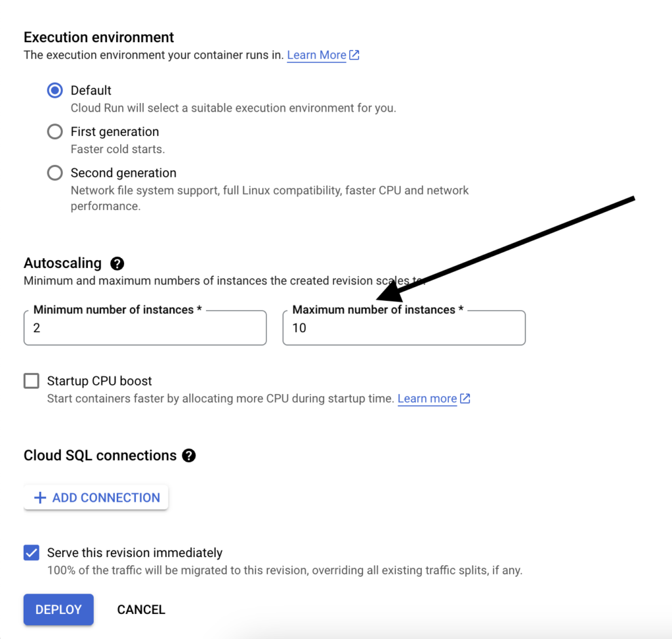This screenshot has width=672, height=639.
Task: Click the external link icon beside Learn More
Action: (x=354, y=55)
